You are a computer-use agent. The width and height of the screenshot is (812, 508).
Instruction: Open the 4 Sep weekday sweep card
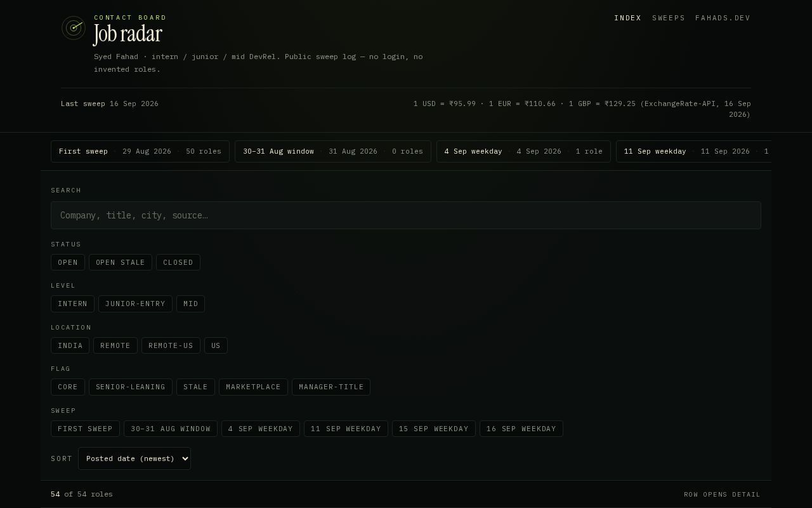tap(523, 151)
